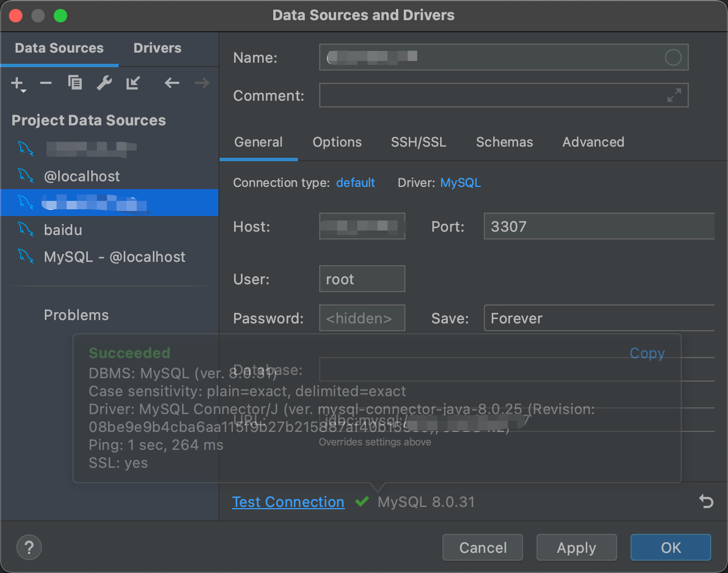This screenshot has height=573, width=728.
Task: Import data sources with the arrow icon
Action: click(133, 83)
